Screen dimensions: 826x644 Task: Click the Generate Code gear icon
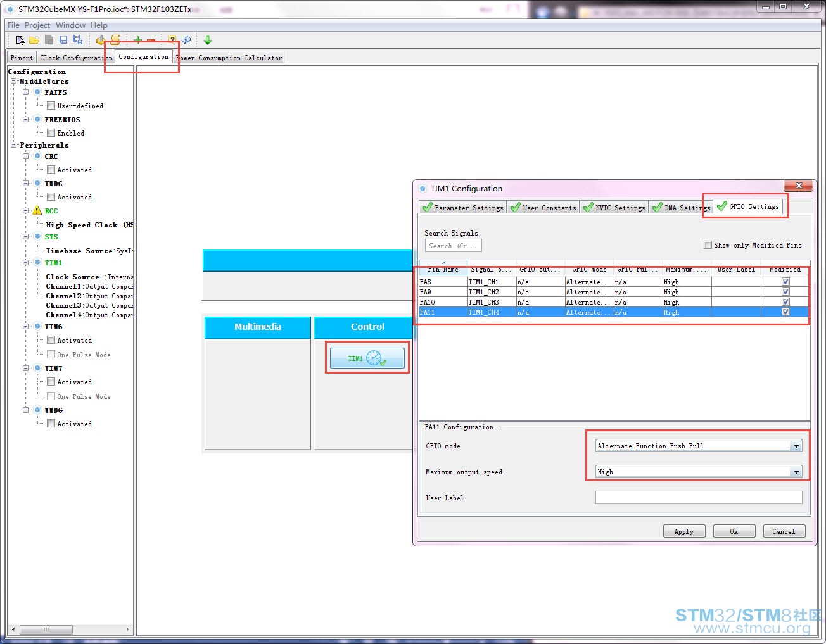click(100, 40)
